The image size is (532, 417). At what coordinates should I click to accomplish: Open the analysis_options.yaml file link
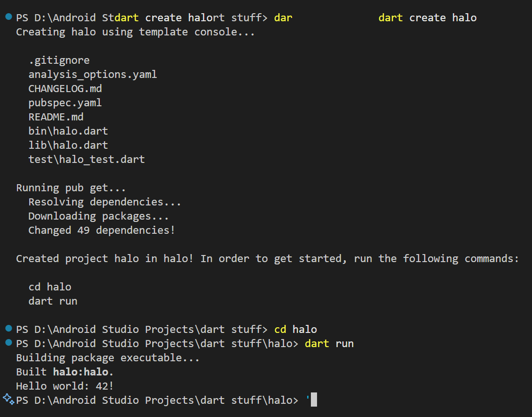[x=93, y=75]
